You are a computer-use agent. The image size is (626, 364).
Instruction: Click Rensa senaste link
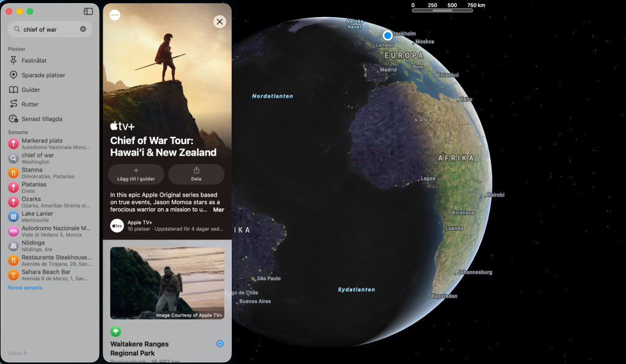pyautogui.click(x=25, y=288)
